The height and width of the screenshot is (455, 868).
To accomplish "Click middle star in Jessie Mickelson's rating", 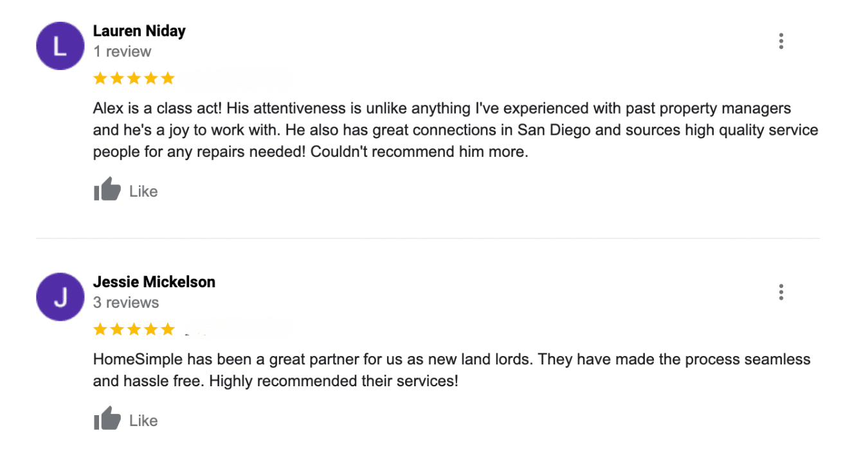I will [x=134, y=330].
